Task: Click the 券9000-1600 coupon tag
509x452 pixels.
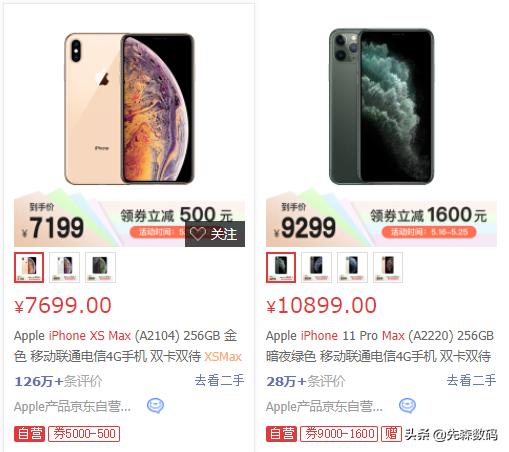Action: click(339, 434)
